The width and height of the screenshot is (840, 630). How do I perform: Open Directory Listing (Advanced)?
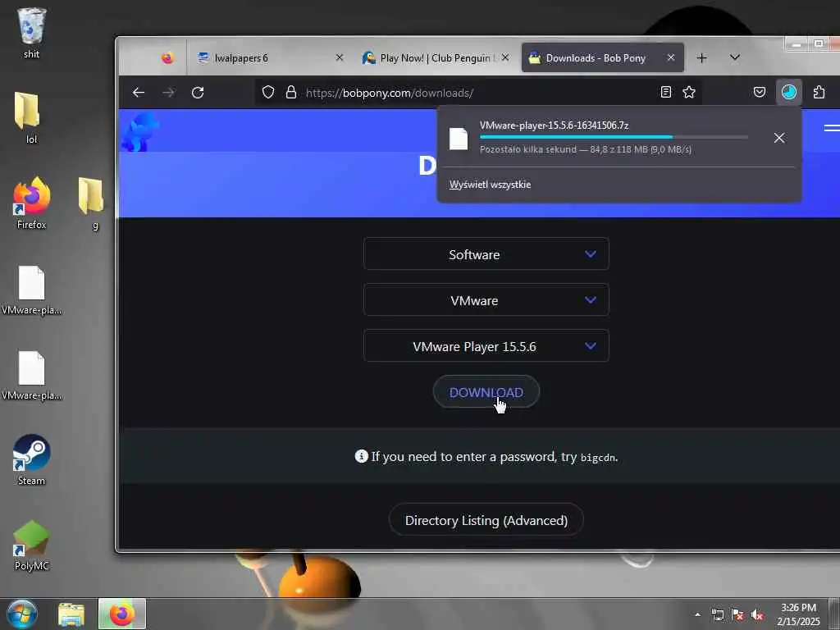pos(486,519)
